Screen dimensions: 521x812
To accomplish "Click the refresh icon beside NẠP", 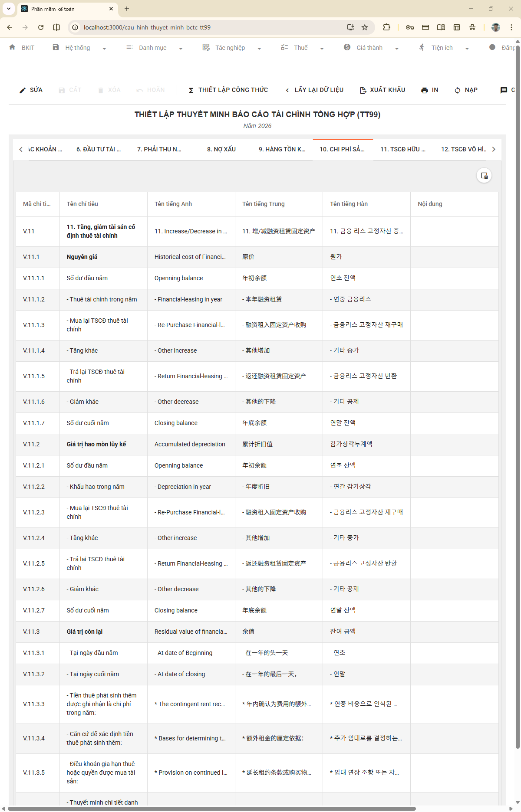I will click(458, 90).
